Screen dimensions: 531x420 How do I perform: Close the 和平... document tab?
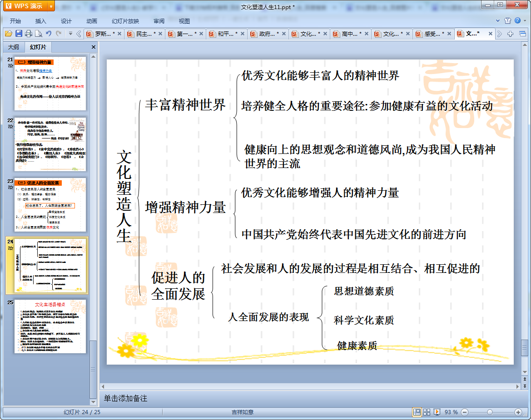point(243,34)
